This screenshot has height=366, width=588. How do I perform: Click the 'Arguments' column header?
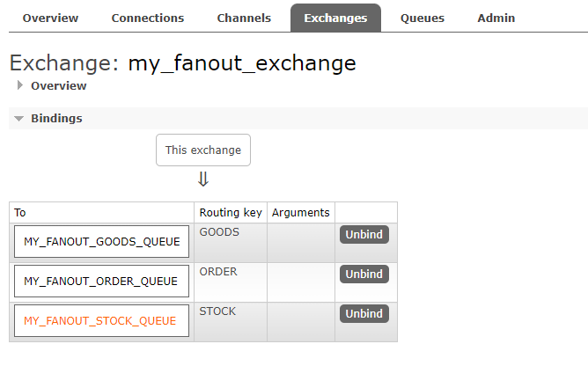click(301, 212)
